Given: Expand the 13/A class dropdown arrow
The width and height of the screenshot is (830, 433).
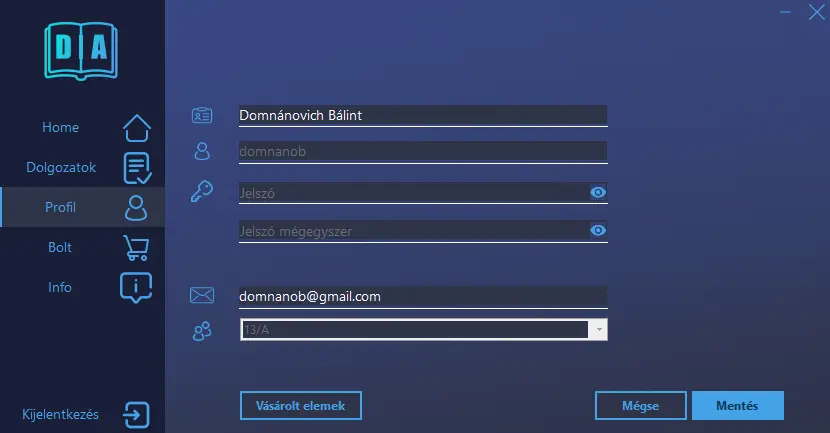Looking at the screenshot, I should click(x=598, y=329).
